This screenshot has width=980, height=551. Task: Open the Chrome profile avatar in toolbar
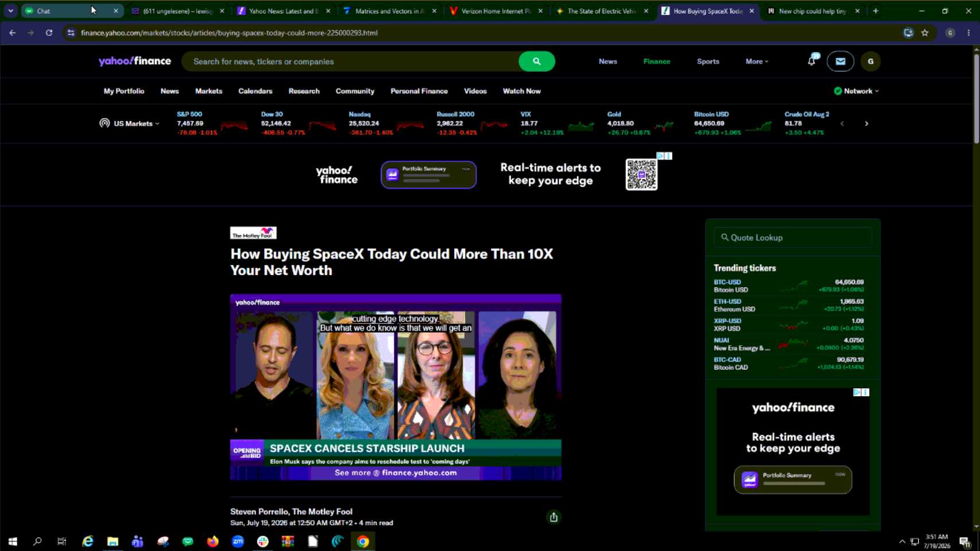(950, 33)
